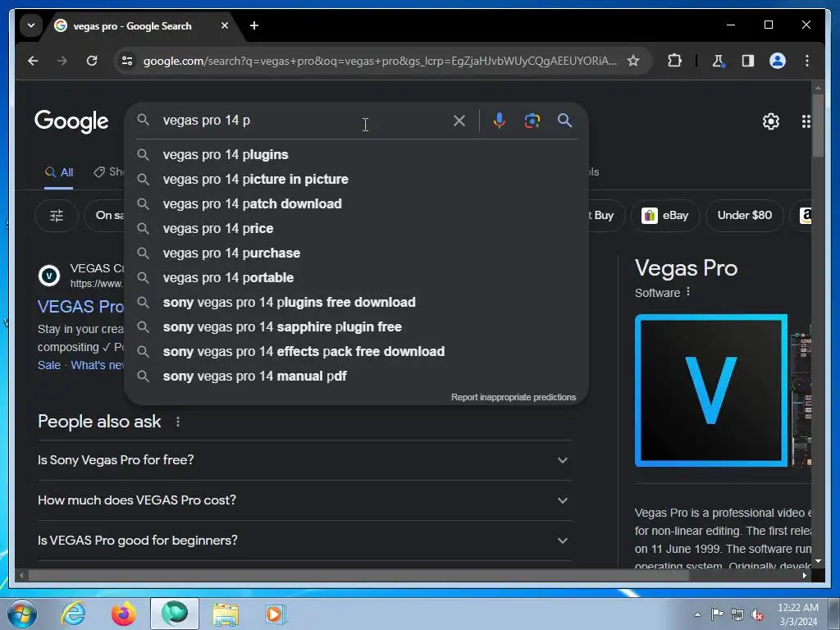Expand Is VEGAS Pro good for beginners?
This screenshot has width=840, height=630.
point(304,541)
